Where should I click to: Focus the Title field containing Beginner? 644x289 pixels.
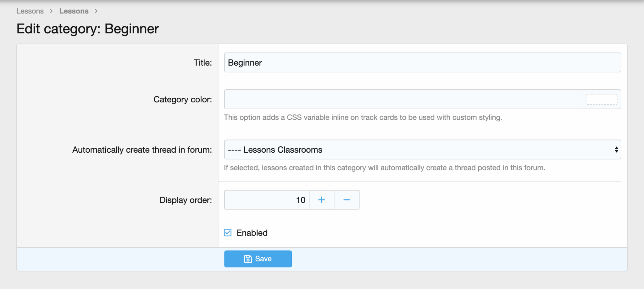tap(422, 63)
